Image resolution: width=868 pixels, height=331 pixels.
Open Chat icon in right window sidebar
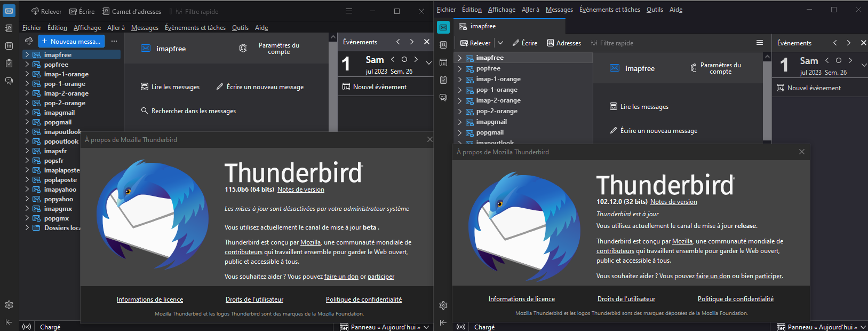pos(443,98)
